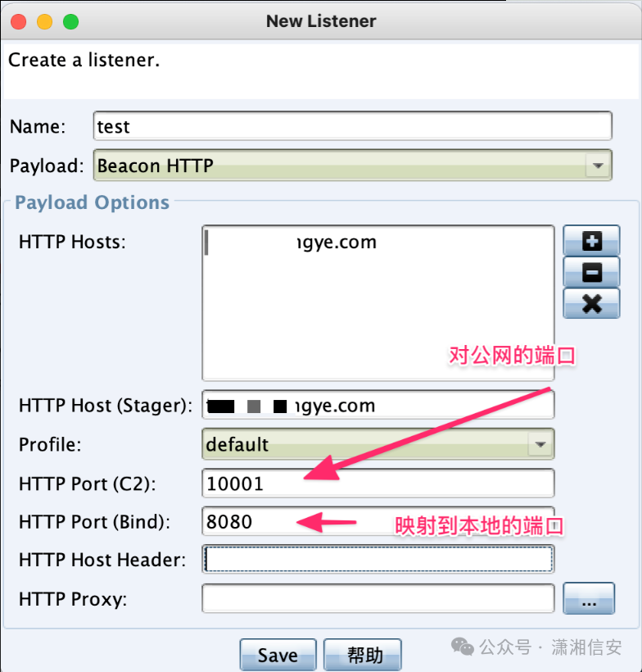This screenshot has height=672, width=642.
Task: Remove selected host with minus icon
Action: (x=591, y=272)
